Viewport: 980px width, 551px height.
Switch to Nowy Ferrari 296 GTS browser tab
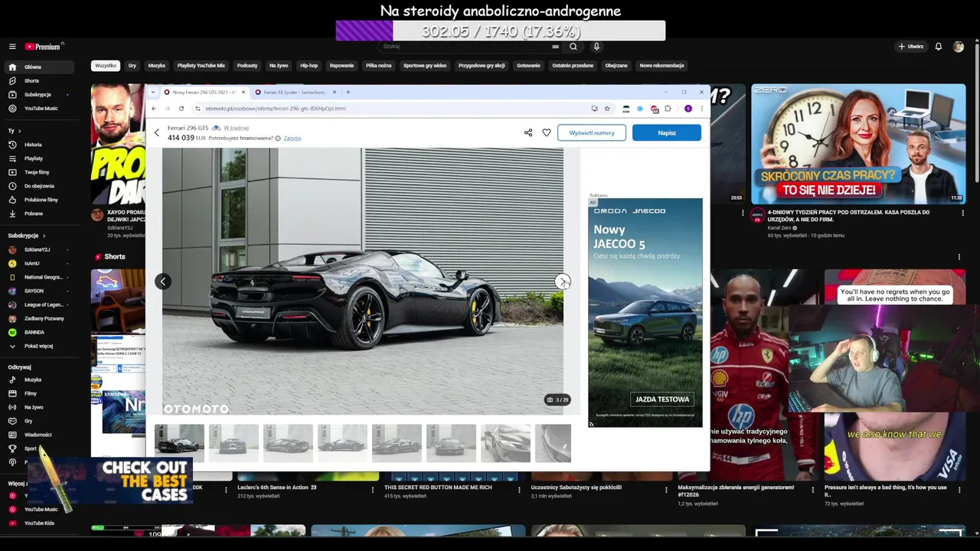204,92
